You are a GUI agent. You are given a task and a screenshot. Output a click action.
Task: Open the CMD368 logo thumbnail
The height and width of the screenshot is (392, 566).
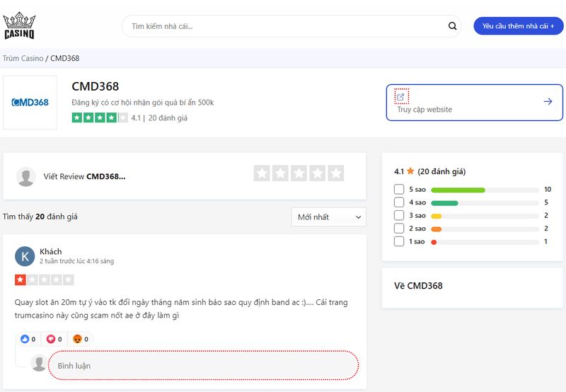tap(30, 103)
